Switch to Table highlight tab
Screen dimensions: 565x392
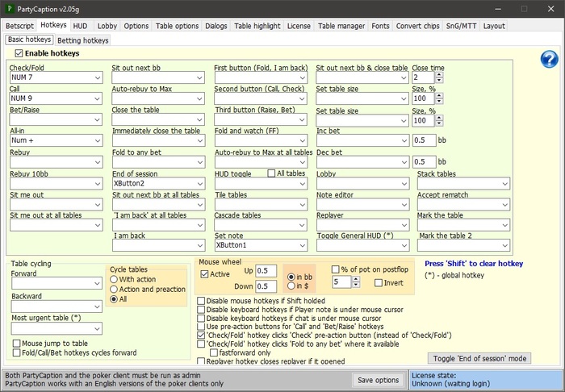[x=257, y=26]
